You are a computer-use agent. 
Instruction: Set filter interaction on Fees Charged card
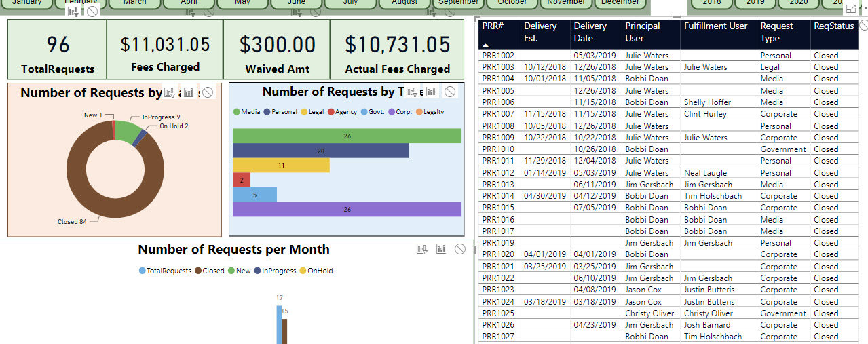(x=190, y=12)
